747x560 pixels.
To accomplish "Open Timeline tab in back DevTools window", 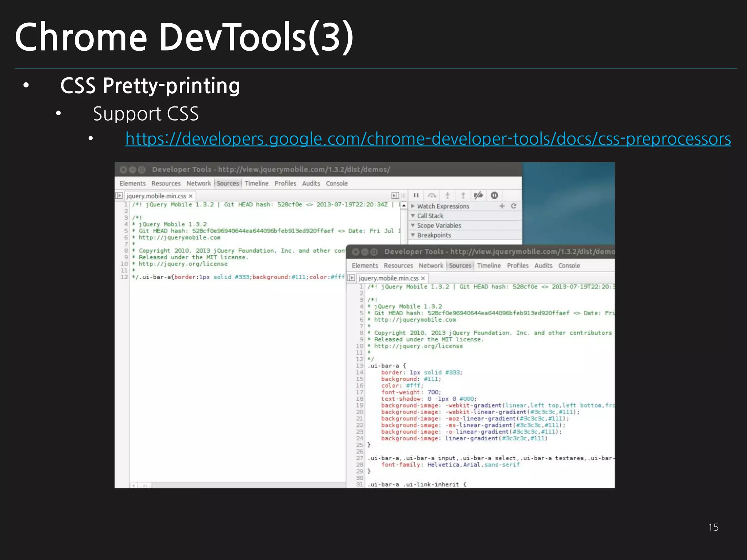I will click(256, 183).
